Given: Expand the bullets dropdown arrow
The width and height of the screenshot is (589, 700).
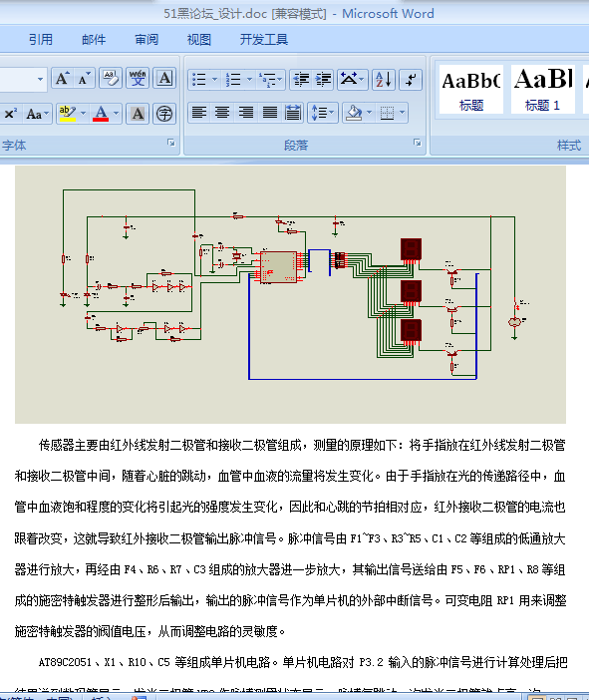Looking at the screenshot, I should coord(214,80).
